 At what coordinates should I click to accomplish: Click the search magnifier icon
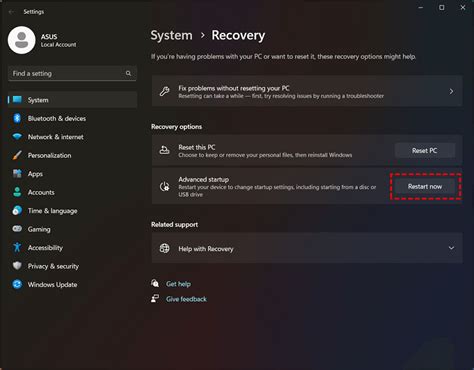(128, 73)
